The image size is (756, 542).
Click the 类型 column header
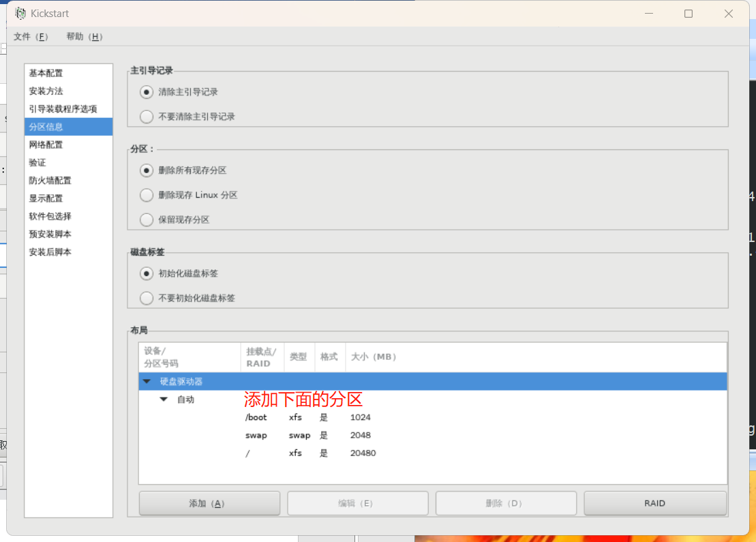click(299, 357)
